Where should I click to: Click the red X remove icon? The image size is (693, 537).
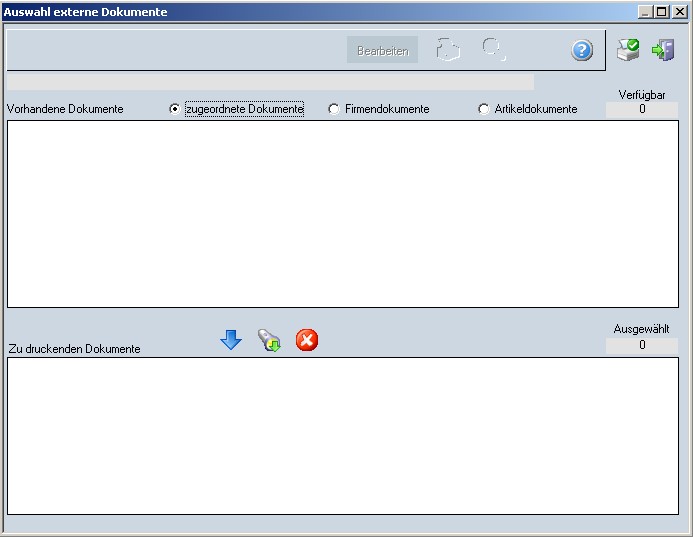pos(307,341)
